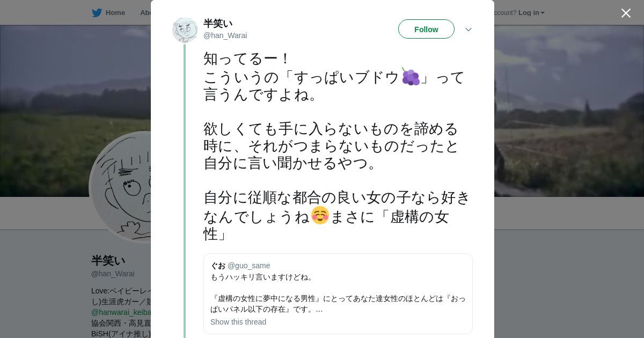Follow the 半笑い account
The image size is (644, 338).
[x=426, y=30]
